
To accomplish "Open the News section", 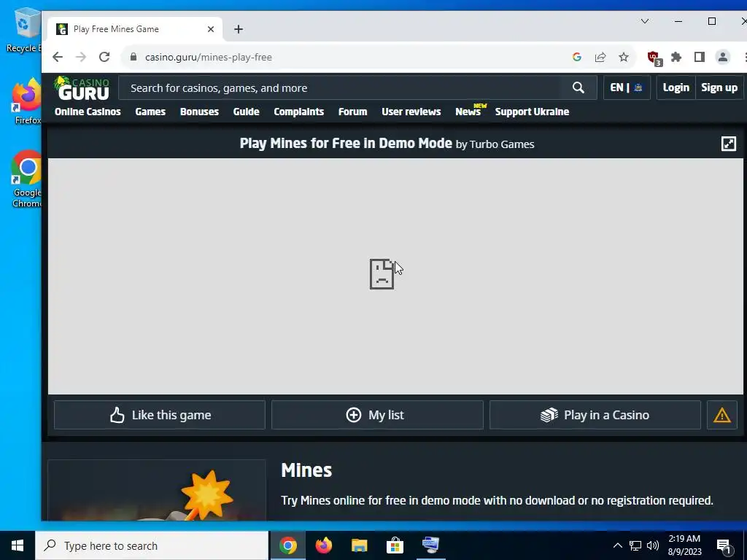I will coord(468,112).
